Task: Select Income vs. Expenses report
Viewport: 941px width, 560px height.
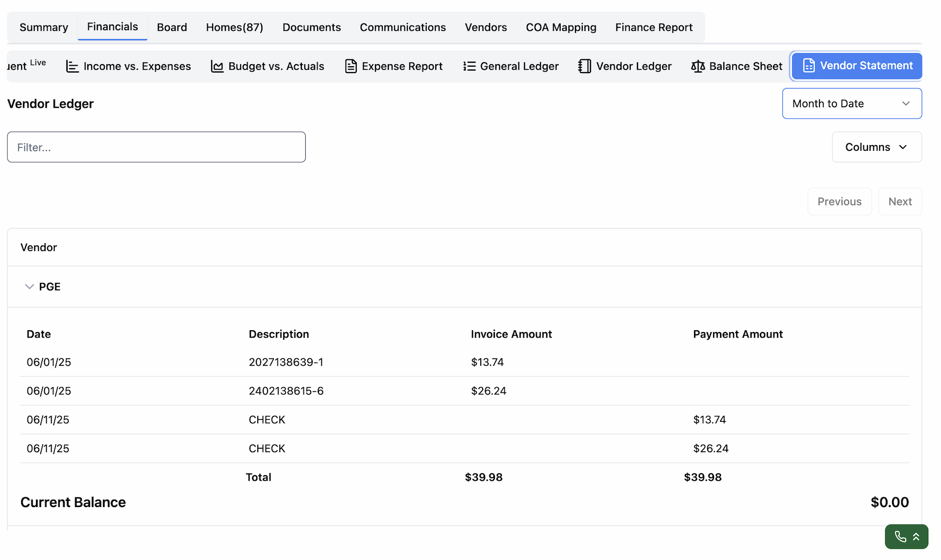Action: pos(128,66)
